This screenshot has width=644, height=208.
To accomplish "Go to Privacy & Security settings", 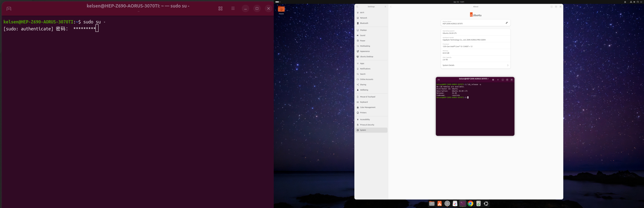I will point(367,125).
